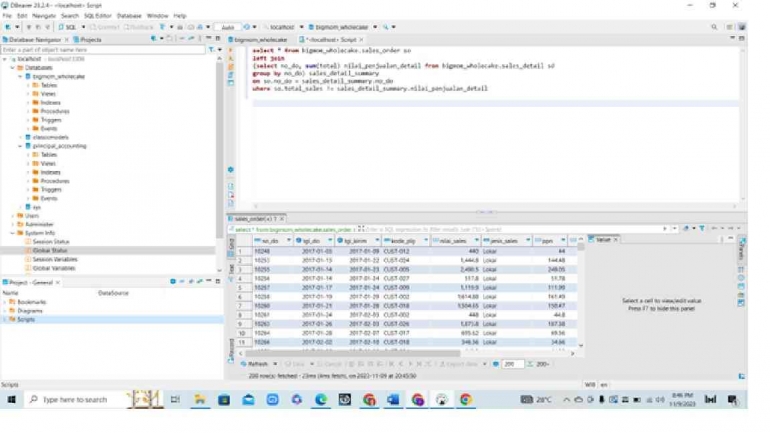Open the no_do column filter dropdown
This screenshot has height=433, width=770.
tap(289, 241)
